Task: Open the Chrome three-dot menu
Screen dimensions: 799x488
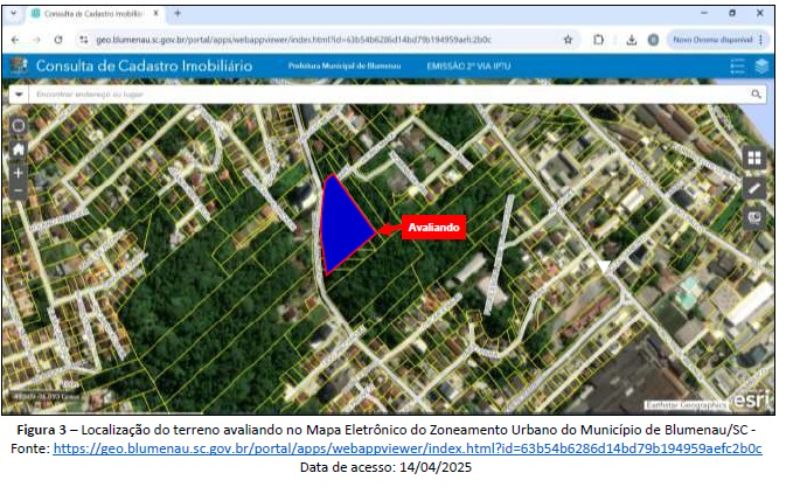Action: coord(761,40)
